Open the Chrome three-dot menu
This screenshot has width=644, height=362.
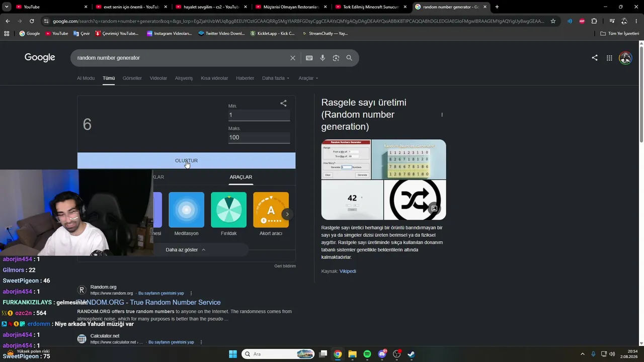point(636,21)
